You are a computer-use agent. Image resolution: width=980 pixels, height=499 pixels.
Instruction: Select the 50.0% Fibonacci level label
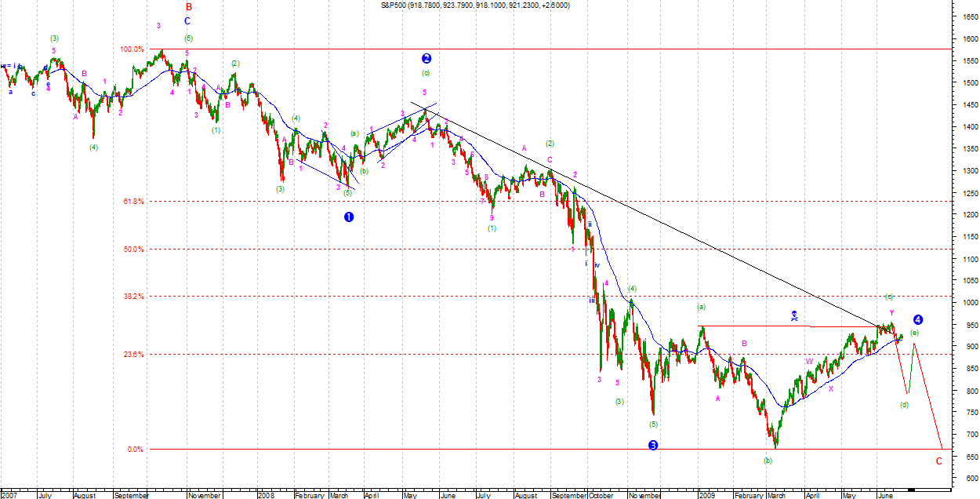click(x=134, y=249)
